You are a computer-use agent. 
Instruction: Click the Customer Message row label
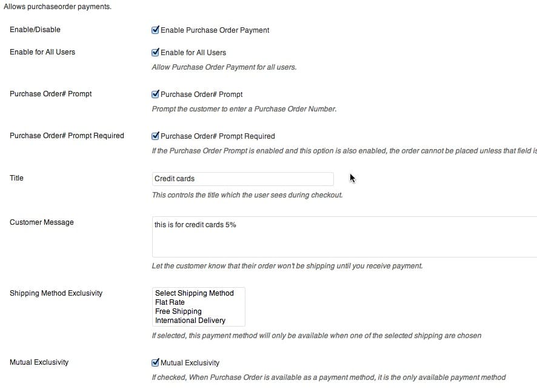pos(42,222)
